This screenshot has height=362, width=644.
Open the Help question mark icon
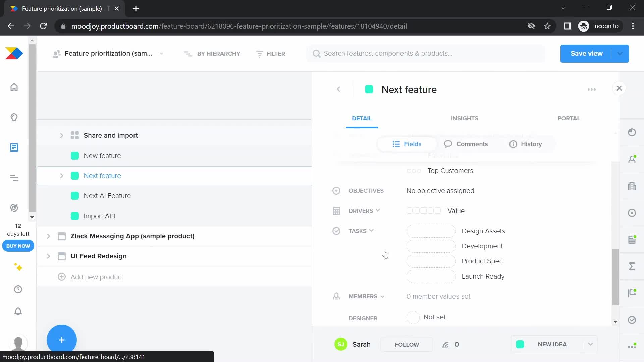[18, 289]
